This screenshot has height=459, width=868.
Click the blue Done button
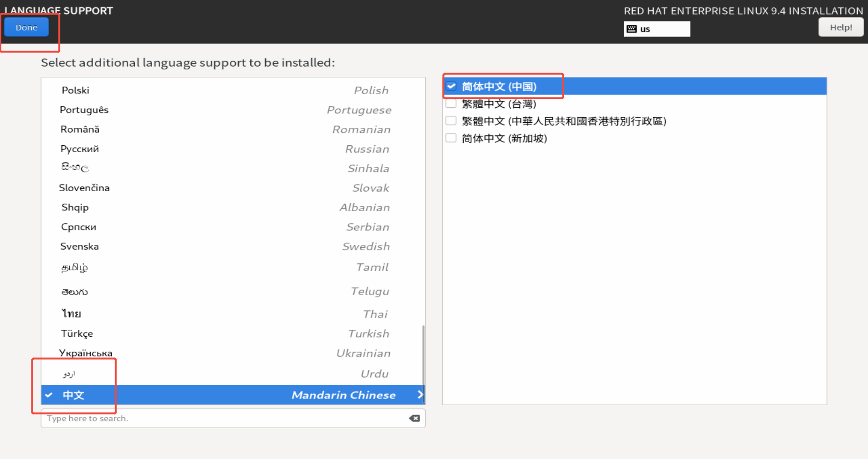26,27
